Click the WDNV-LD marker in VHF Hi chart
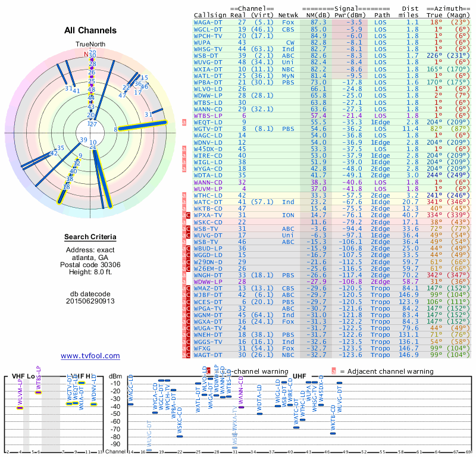The width and height of the screenshot is (476, 457). point(94,404)
